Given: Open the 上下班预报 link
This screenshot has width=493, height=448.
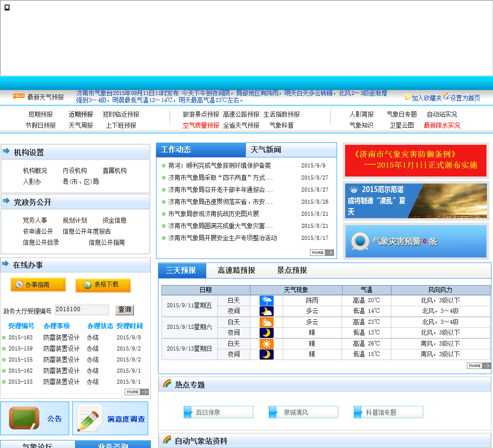Looking at the screenshot, I should tap(121, 125).
